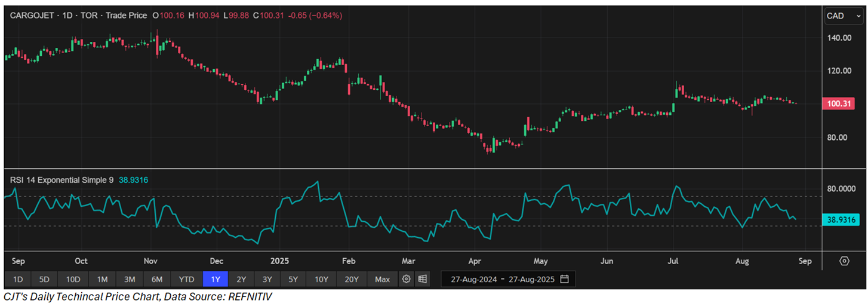Select the 6M time range
The image size is (868, 303).
click(x=158, y=279)
